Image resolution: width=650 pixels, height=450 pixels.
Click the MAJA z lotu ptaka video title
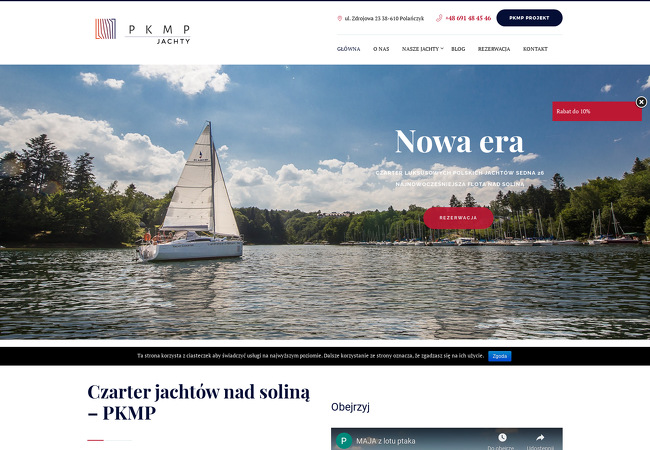click(386, 441)
